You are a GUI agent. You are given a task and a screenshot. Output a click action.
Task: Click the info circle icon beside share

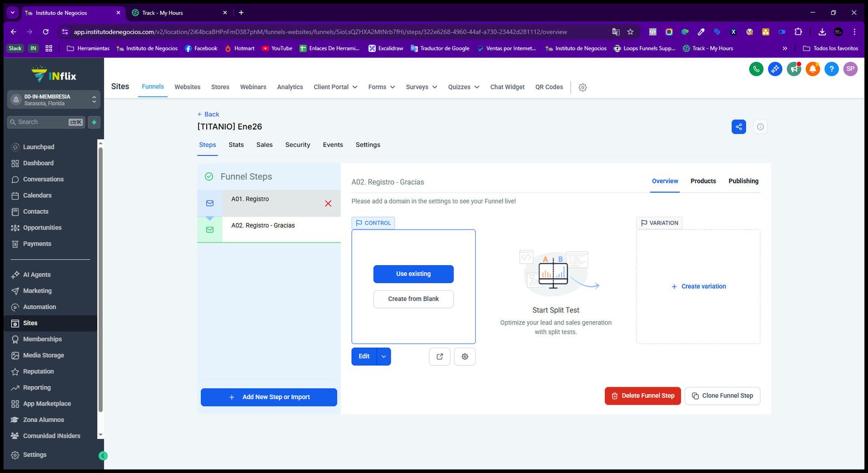coord(760,127)
